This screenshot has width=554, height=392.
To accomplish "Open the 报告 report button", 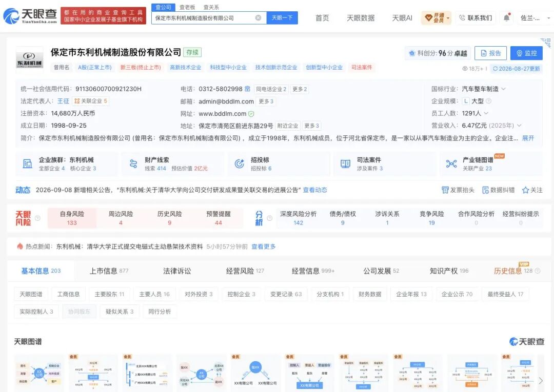I will point(490,53).
